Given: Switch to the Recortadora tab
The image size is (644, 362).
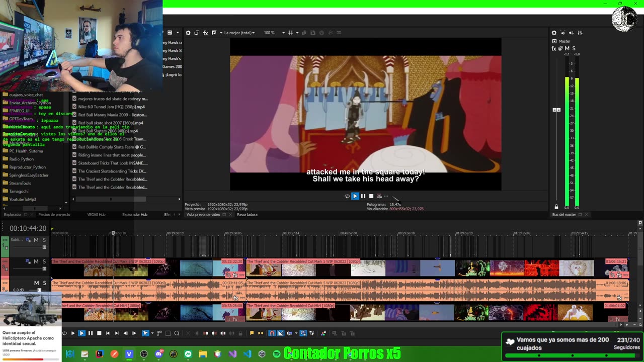Looking at the screenshot, I should tap(247, 215).
